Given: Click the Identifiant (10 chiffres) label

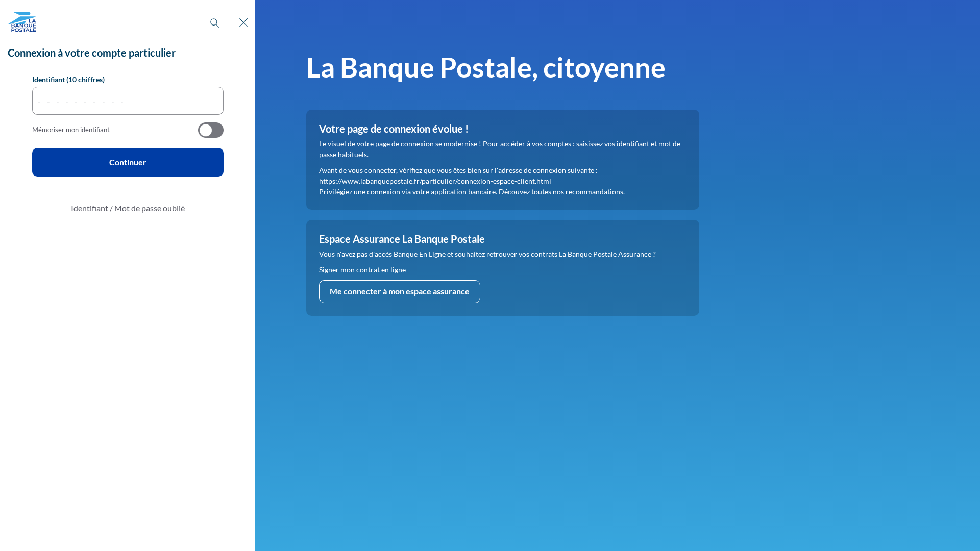Looking at the screenshot, I should [x=68, y=80].
